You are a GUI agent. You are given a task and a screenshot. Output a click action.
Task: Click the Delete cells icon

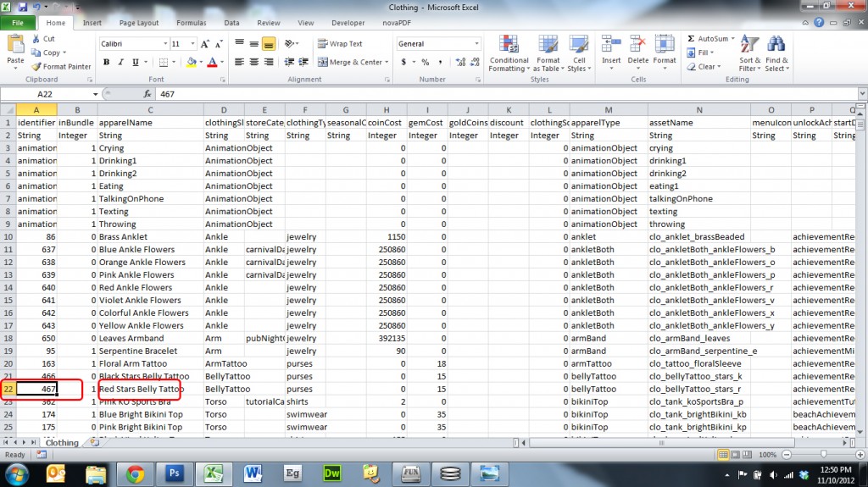point(637,51)
